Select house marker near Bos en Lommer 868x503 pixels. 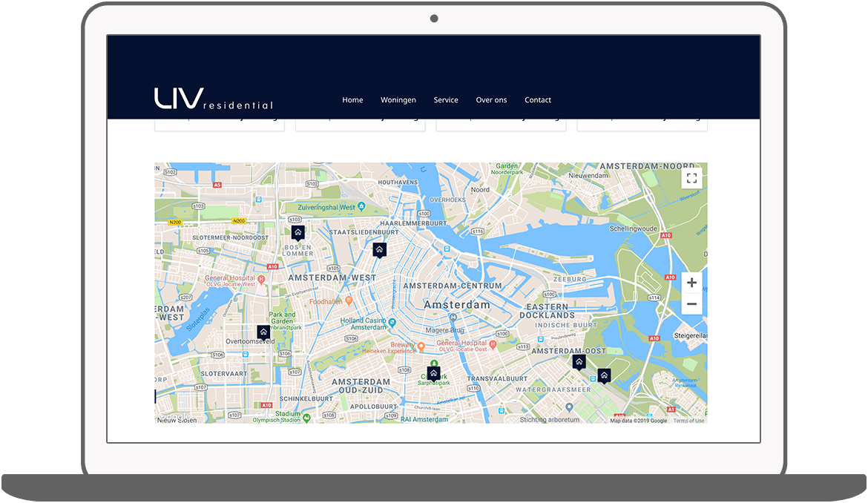tap(297, 232)
